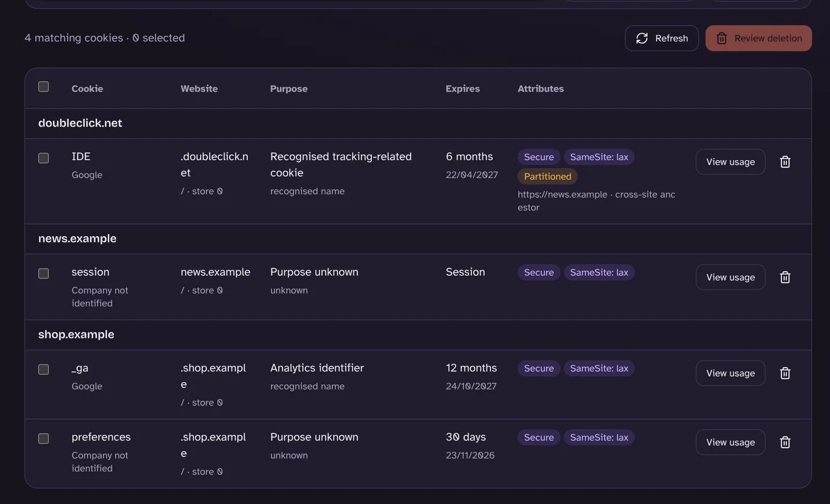Click the 'Session' expiry value
This screenshot has height=504, width=830.
tap(465, 272)
